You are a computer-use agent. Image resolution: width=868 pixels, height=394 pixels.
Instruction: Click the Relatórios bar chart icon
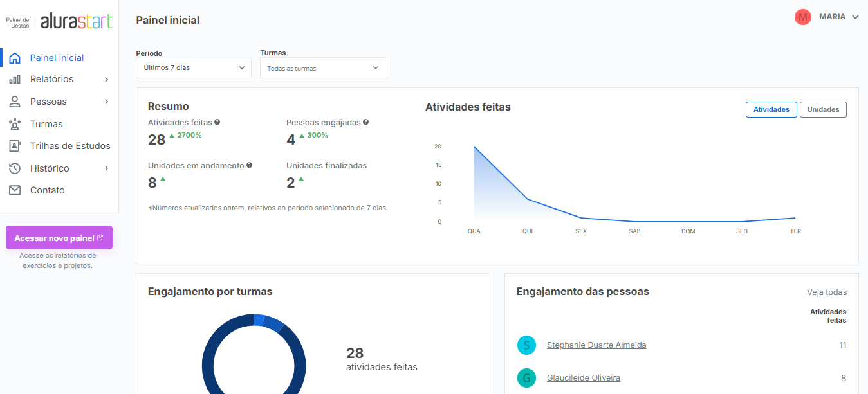coord(15,80)
